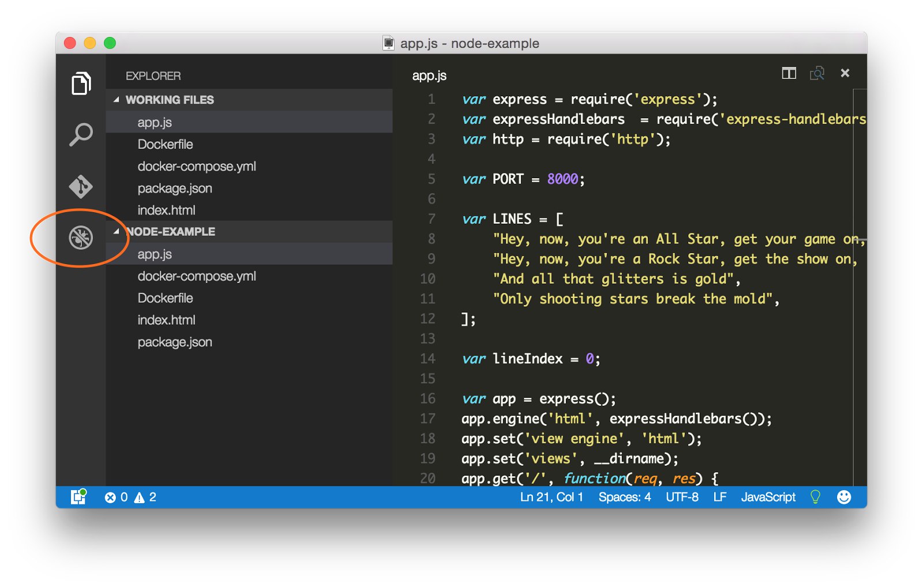Open Dockerfile in node-example folder
The image size is (923, 588).
(249, 298)
